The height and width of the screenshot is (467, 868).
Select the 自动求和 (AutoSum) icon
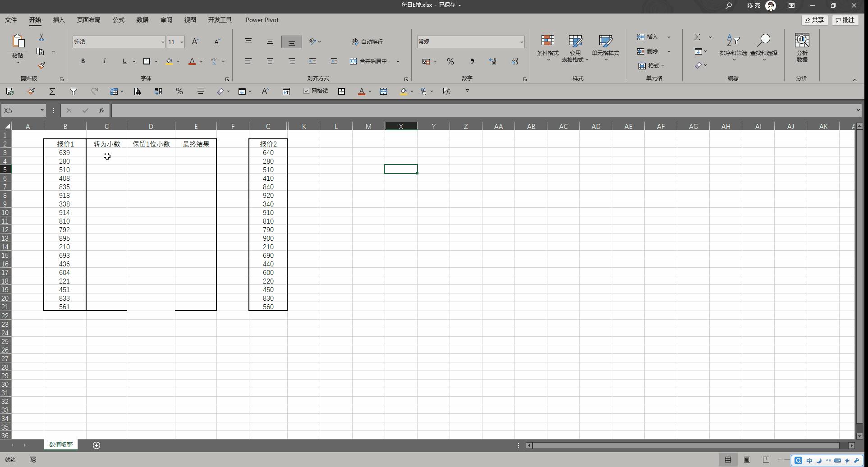click(697, 37)
